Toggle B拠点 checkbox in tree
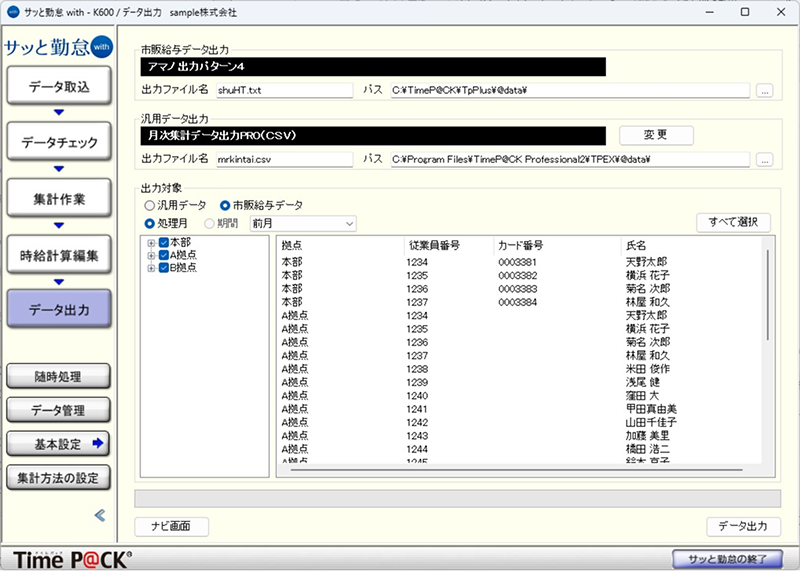This screenshot has width=800, height=571. [x=164, y=268]
